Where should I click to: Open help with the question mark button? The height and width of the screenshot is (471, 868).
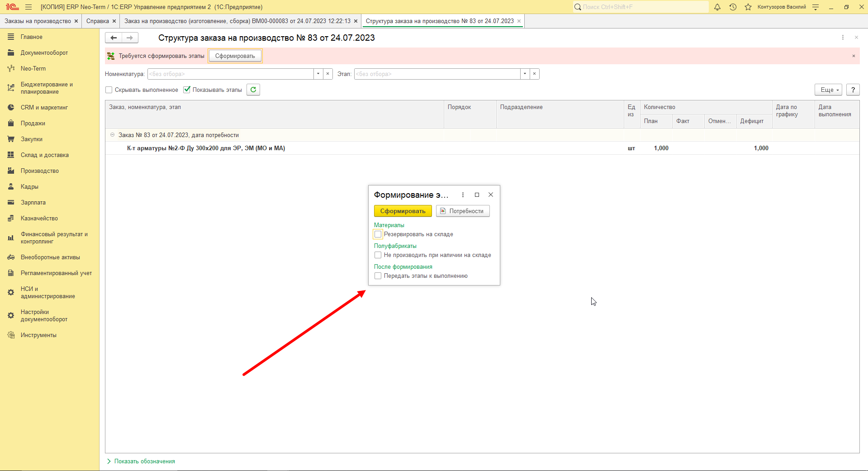pyautogui.click(x=853, y=90)
